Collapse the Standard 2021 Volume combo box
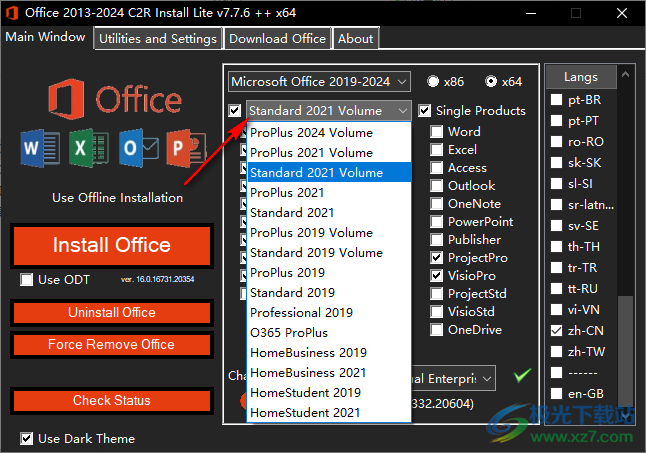Image resolution: width=646 pixels, height=453 pixels. coord(328,111)
